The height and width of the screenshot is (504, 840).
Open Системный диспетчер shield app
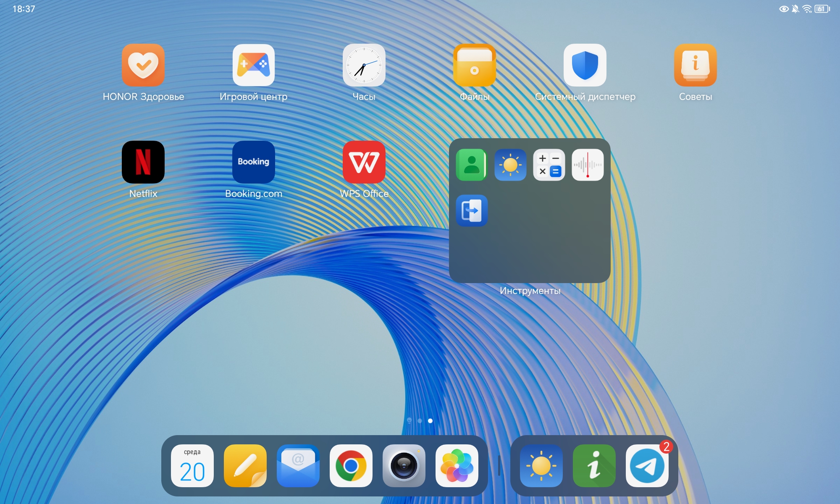(x=585, y=65)
